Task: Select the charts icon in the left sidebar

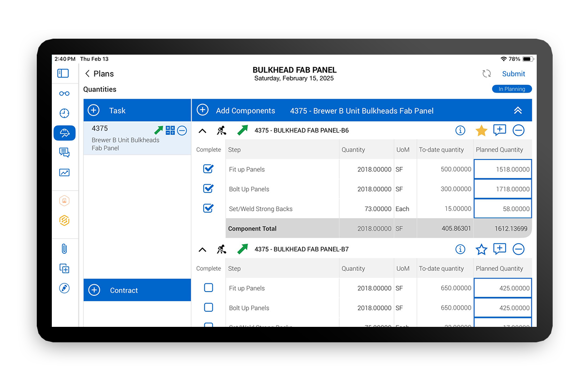Action: (65, 172)
